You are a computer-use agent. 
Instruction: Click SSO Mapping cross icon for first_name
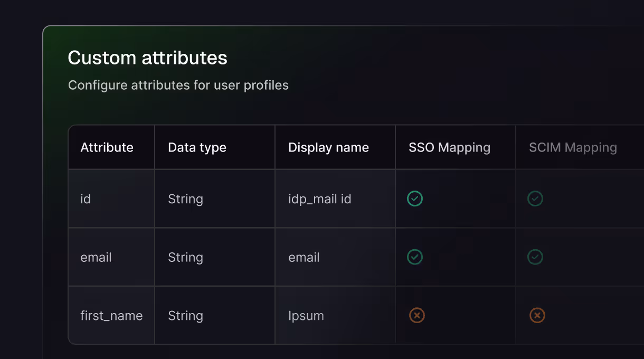point(417,316)
